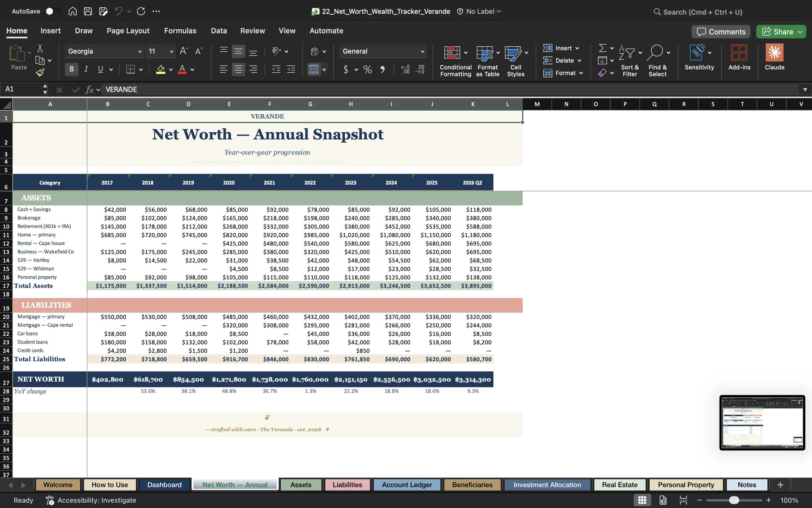The width and height of the screenshot is (812, 508).
Task: Click the Decrease Font Size icon
Action: coord(199,51)
